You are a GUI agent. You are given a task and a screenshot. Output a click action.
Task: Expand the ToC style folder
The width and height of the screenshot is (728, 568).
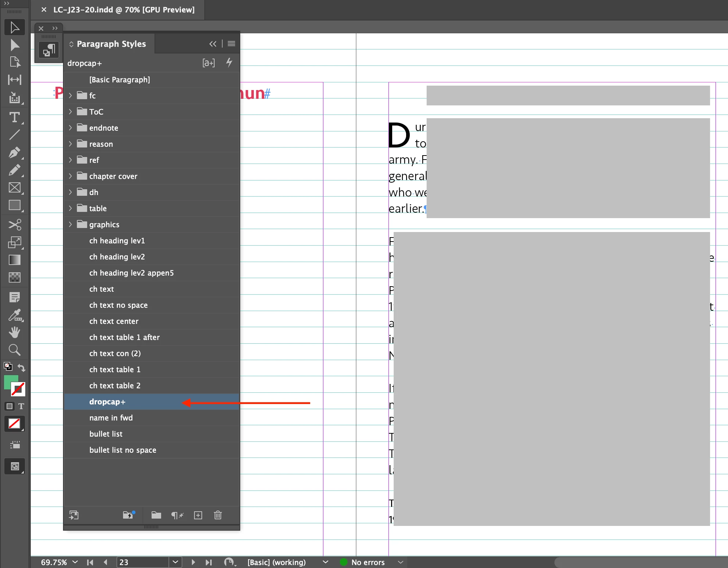70,112
